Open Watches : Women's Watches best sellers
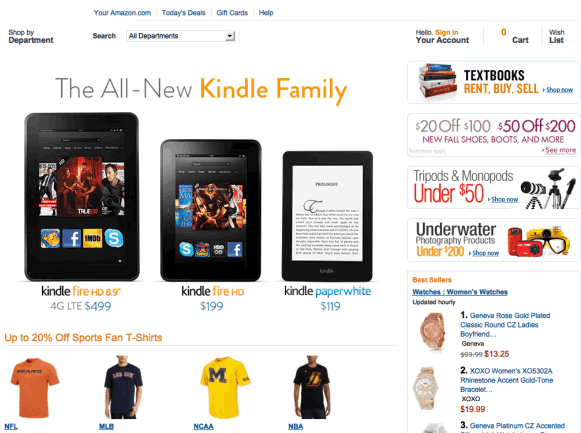 (x=460, y=292)
